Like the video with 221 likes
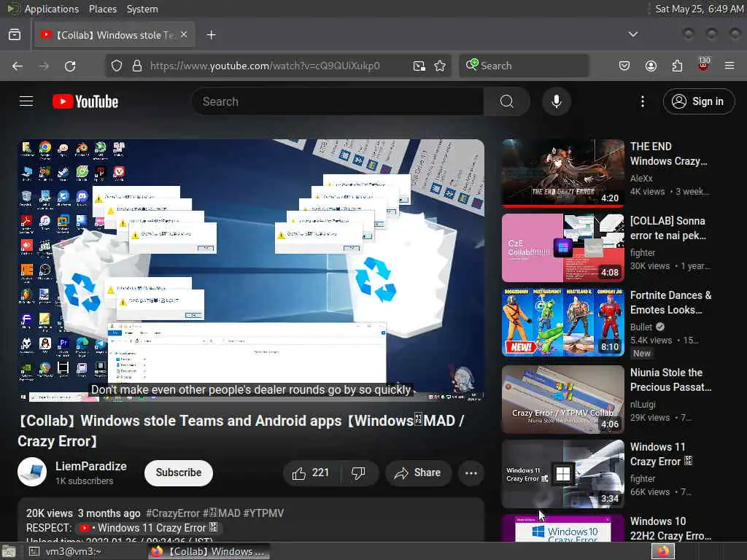 pos(311,472)
